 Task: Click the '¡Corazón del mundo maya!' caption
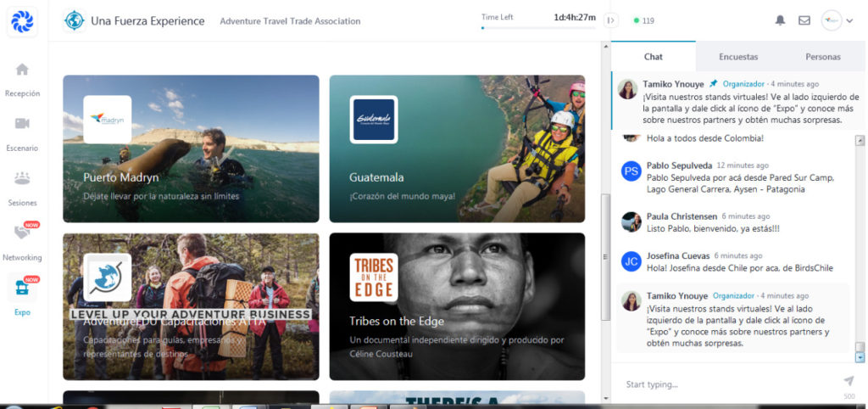point(403,196)
